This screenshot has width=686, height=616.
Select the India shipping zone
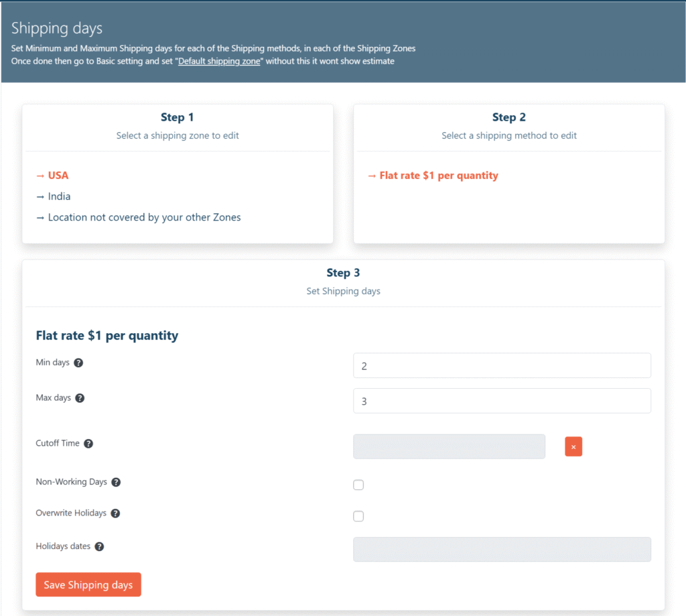click(x=59, y=196)
